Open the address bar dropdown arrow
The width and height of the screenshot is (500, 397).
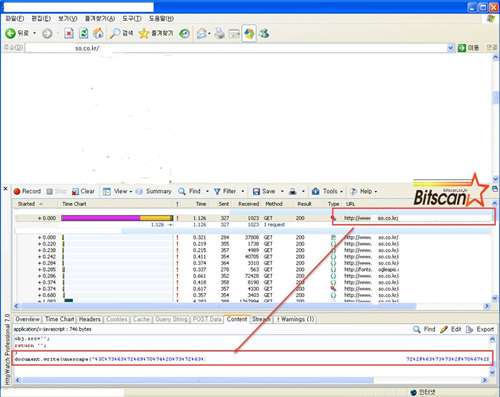click(x=450, y=48)
